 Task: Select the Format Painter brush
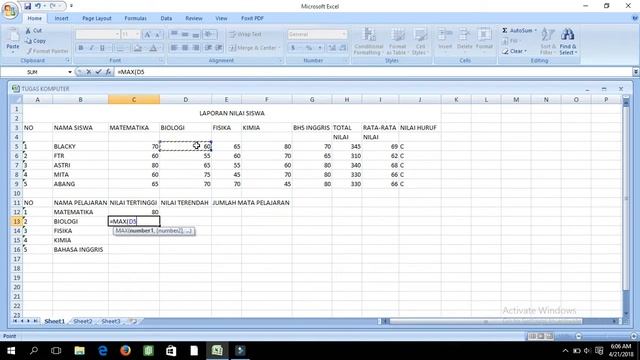[47, 51]
